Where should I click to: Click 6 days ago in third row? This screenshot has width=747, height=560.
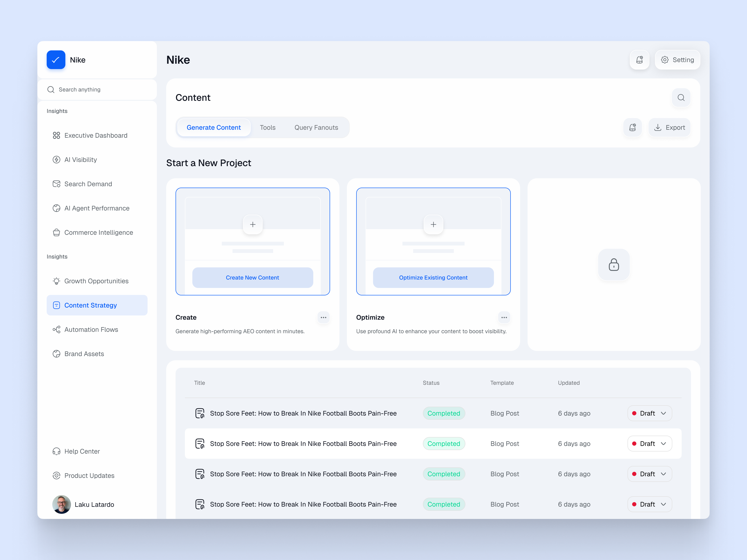574,474
